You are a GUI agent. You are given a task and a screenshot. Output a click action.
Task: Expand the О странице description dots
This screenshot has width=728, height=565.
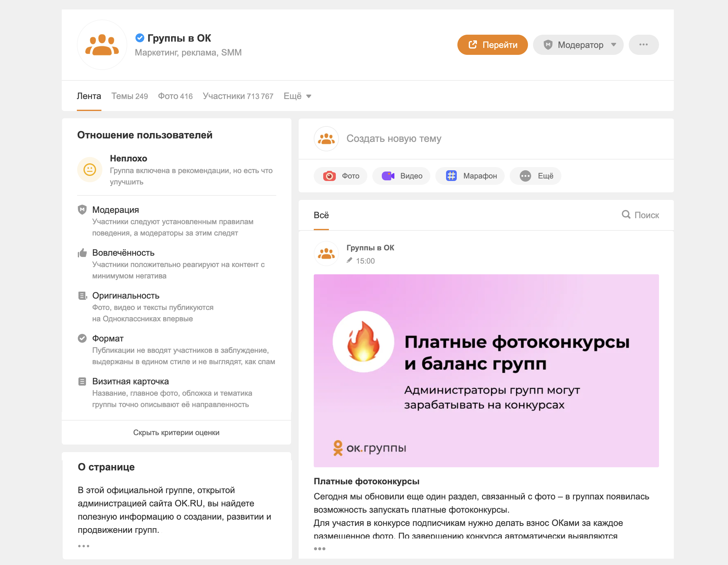click(x=83, y=546)
